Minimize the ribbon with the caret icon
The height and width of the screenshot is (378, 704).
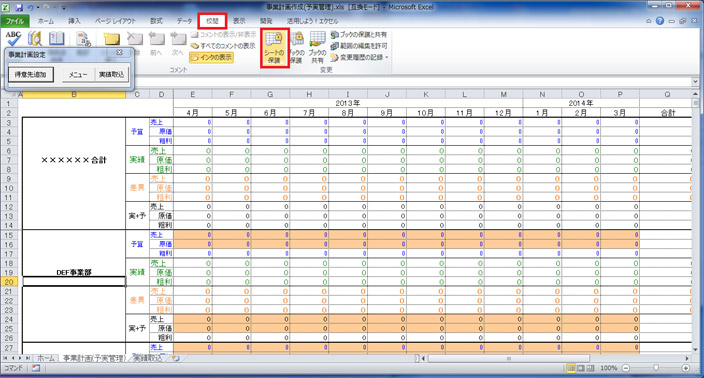[x=649, y=21]
